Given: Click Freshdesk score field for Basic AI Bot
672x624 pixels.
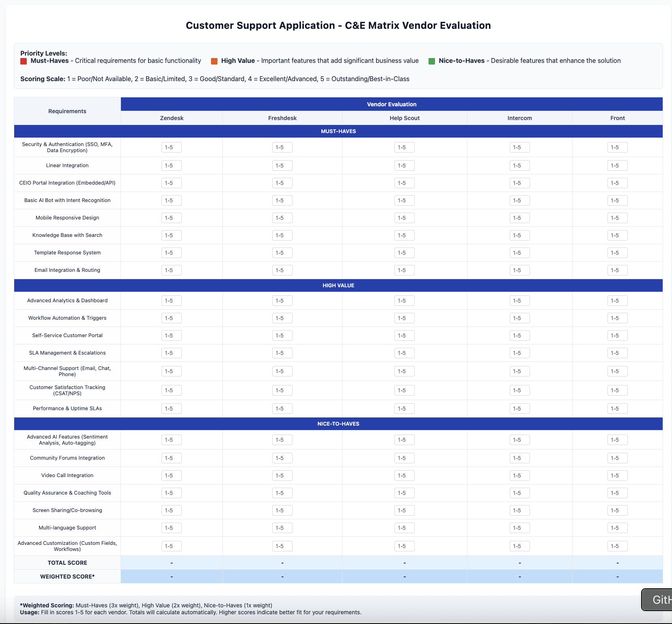Looking at the screenshot, I should [x=282, y=200].
